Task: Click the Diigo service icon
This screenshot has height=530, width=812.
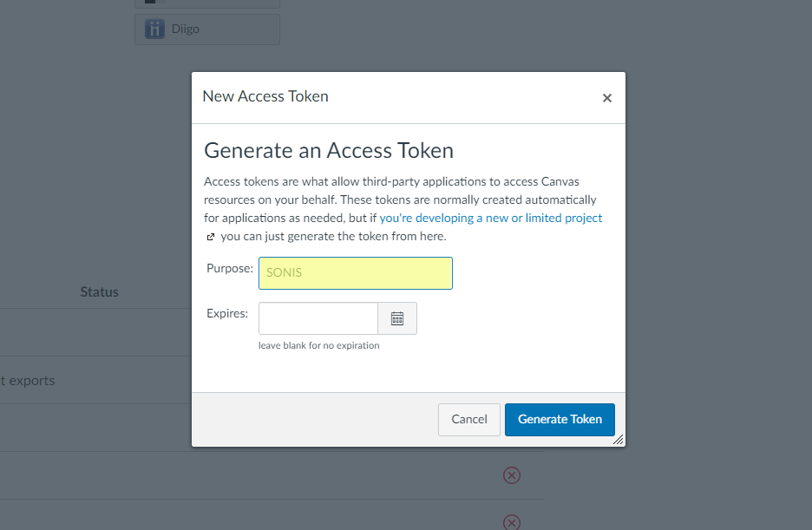Action: (x=154, y=29)
